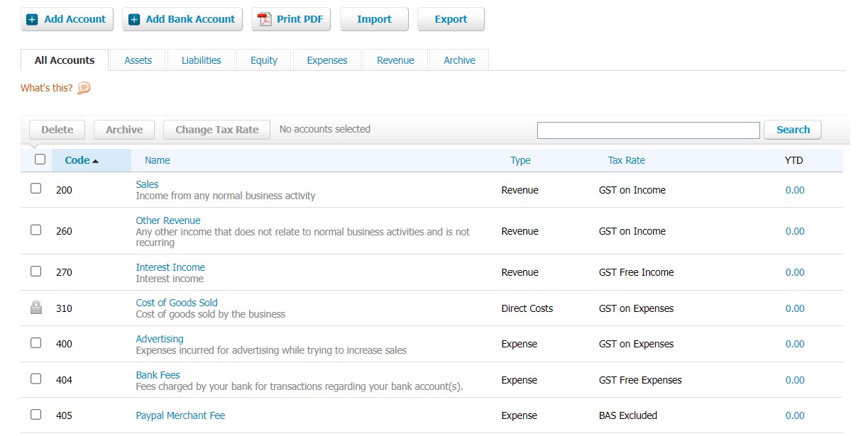This screenshot has width=868, height=436.
Task: Select the Bank Fees account checkbox
Action: [36, 379]
